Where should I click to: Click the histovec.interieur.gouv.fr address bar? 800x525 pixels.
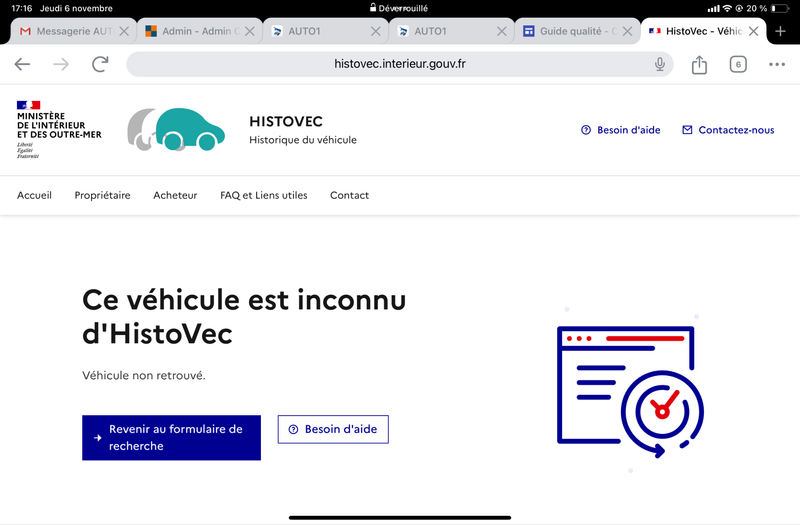(399, 64)
